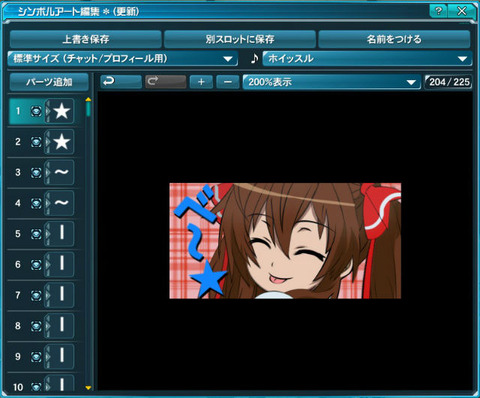480x398 pixels.
Task: Click 上書き保存 overwrite save button
Action: 86,39
